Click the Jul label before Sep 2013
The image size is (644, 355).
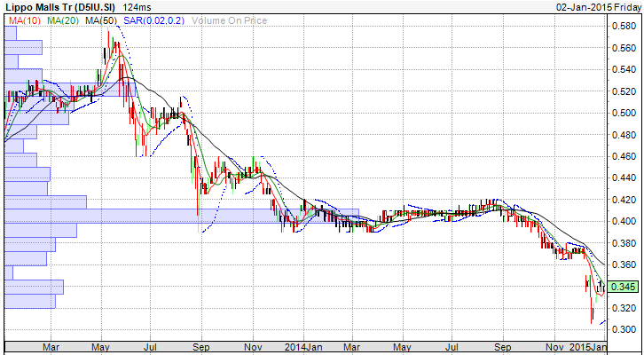point(151,347)
